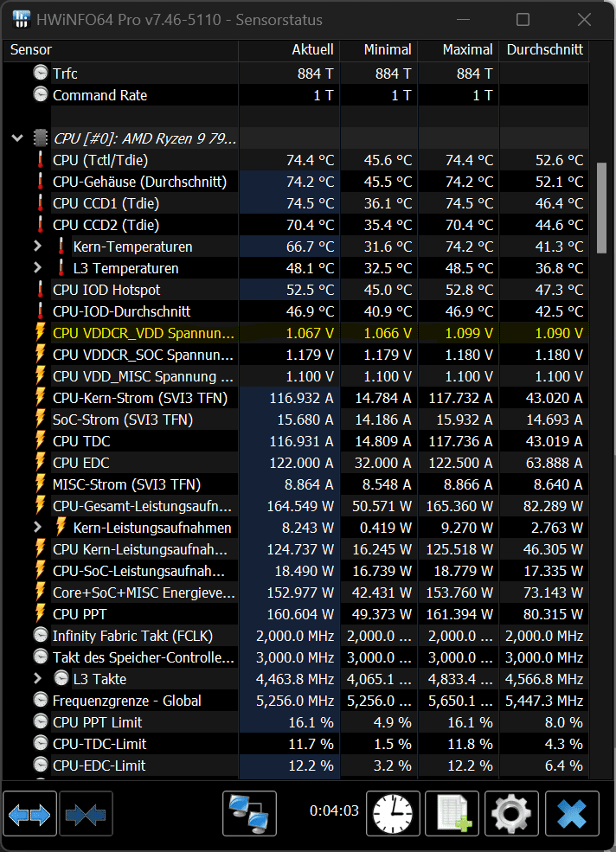Click the Durchschnitt column header
Viewport: 616px width, 852px height.
coord(544,50)
